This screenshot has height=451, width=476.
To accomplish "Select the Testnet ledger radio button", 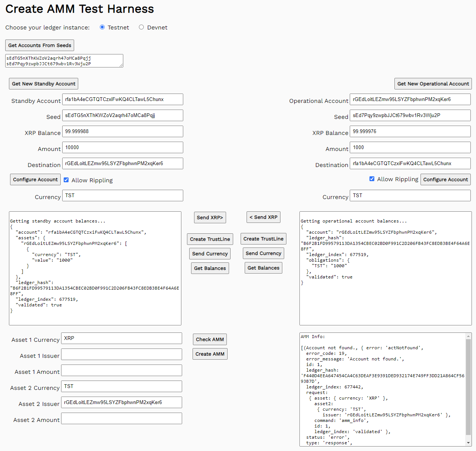I will click(102, 27).
